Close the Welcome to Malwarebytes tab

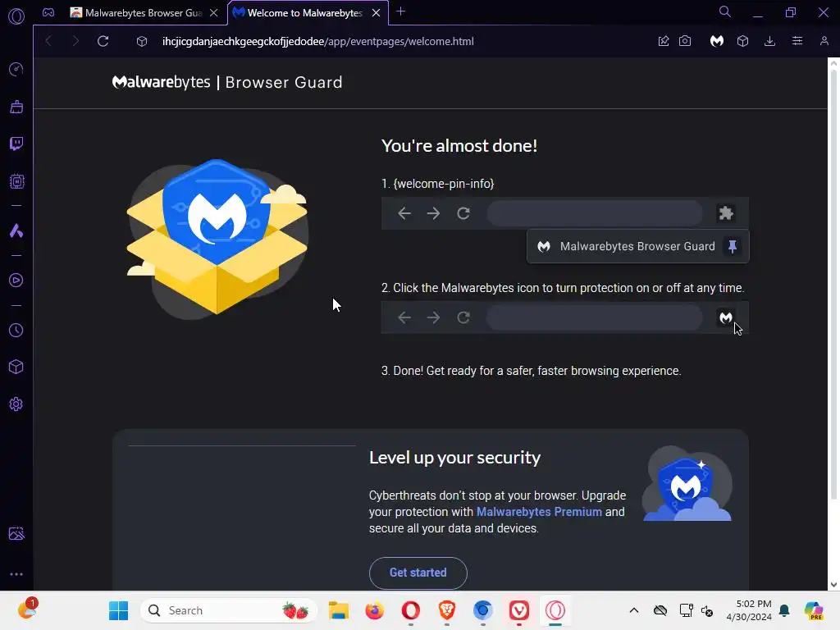coord(376,13)
